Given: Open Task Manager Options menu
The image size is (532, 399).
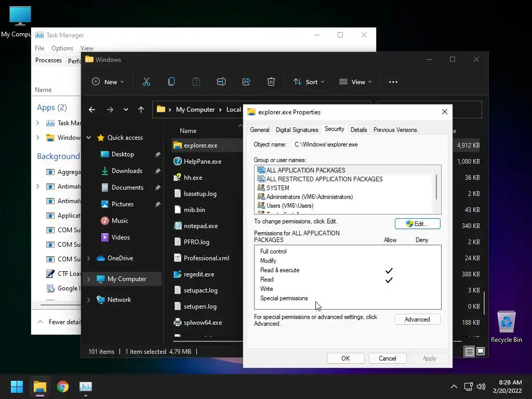Looking at the screenshot, I should tap(62, 48).
